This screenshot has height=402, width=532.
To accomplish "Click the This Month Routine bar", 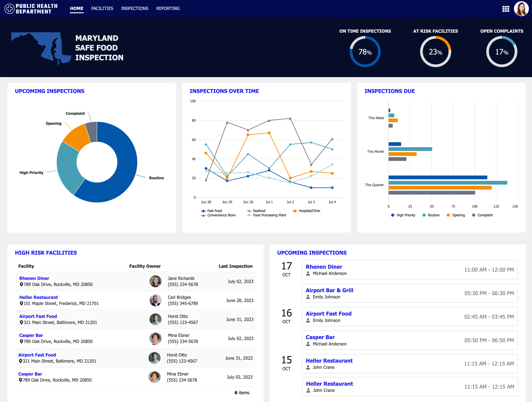I will click(410, 149).
